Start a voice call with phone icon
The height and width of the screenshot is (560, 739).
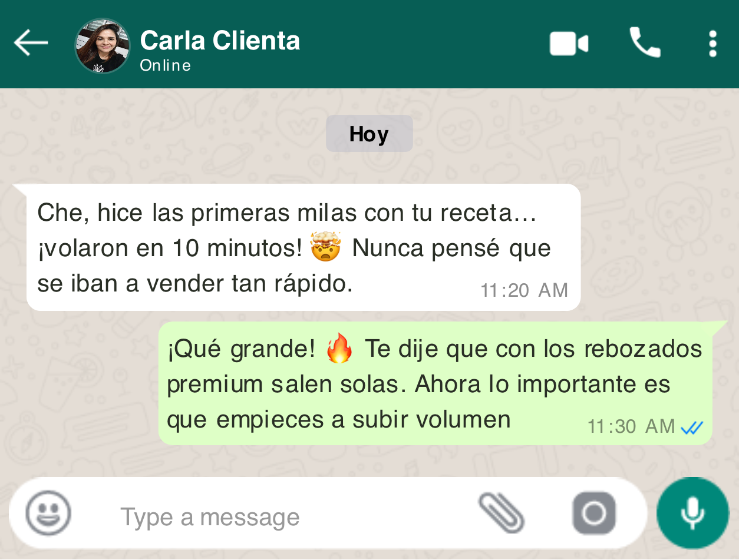(645, 42)
